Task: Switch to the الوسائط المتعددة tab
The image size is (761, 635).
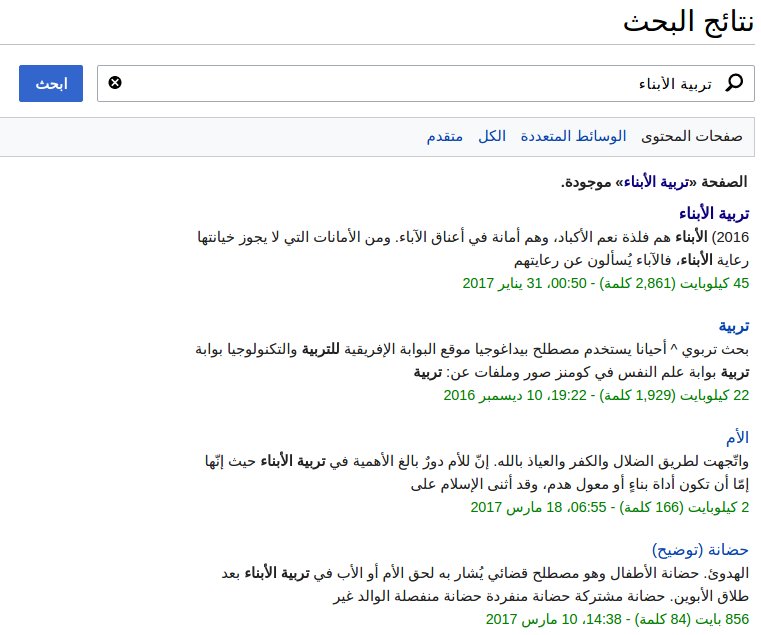Action: [x=573, y=136]
